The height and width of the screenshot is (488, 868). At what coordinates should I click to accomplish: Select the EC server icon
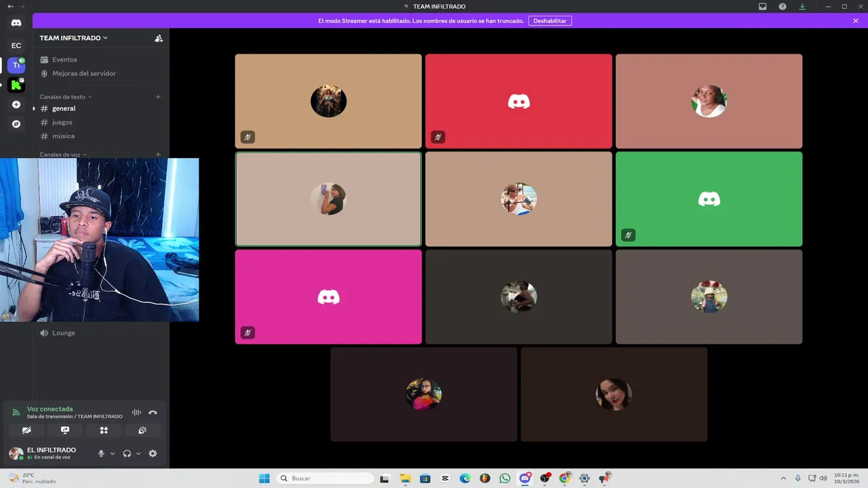pyautogui.click(x=16, y=45)
